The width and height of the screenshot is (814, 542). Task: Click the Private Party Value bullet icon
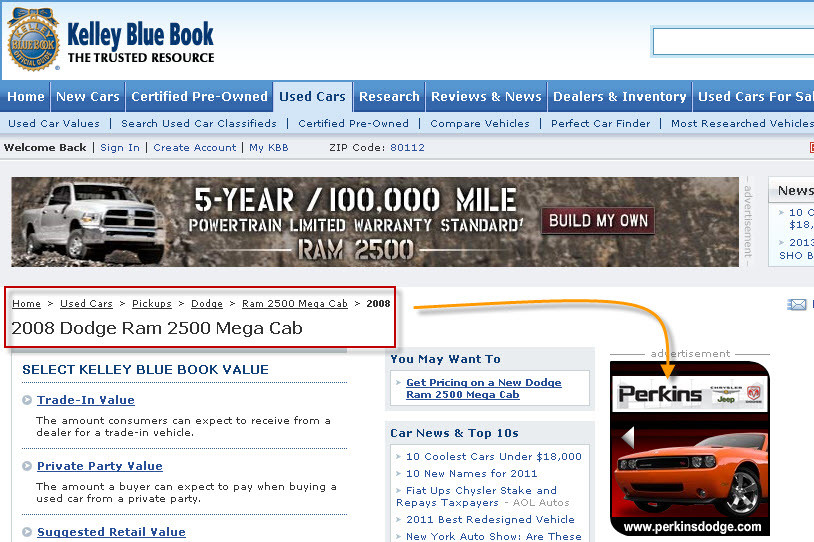(x=27, y=466)
